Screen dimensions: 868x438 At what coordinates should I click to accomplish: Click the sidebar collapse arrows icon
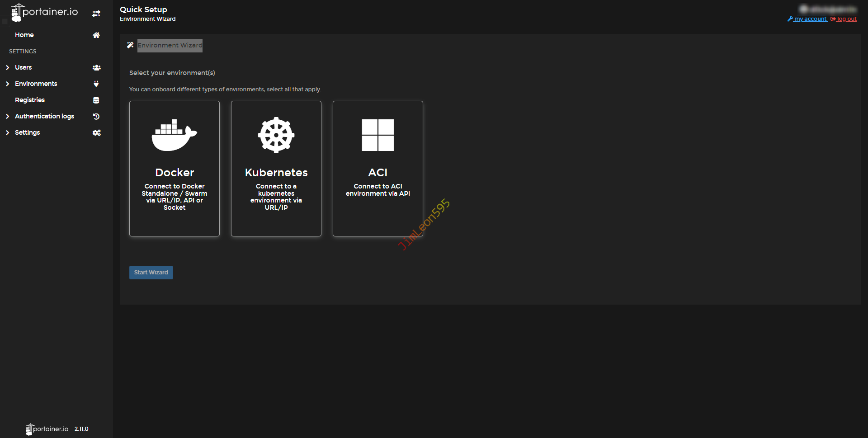point(96,14)
